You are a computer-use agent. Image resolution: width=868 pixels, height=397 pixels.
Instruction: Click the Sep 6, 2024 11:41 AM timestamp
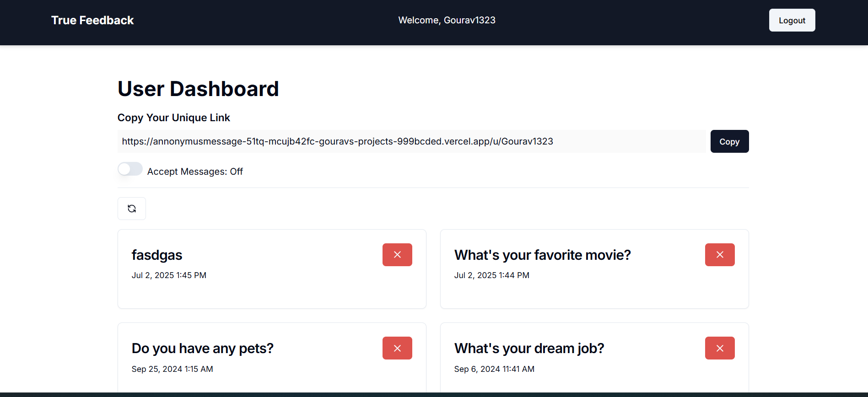tap(494, 369)
